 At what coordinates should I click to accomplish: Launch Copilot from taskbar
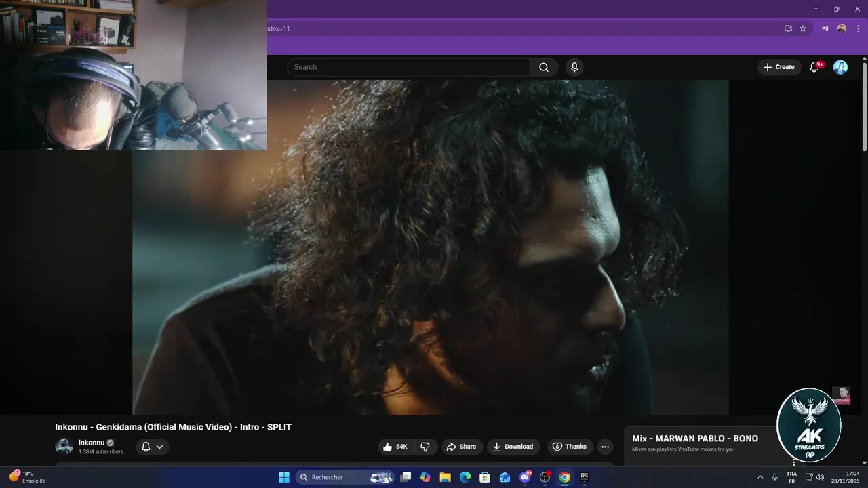pos(425,477)
